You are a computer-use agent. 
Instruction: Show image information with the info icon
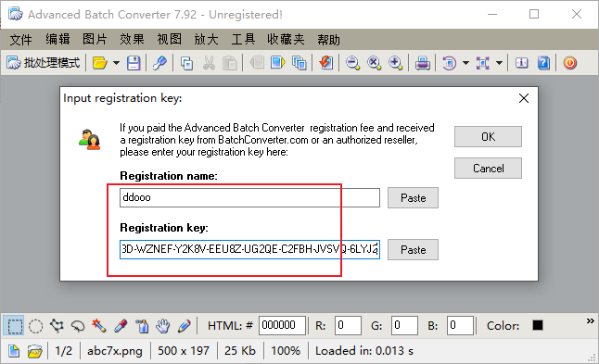pyautogui.click(x=522, y=63)
